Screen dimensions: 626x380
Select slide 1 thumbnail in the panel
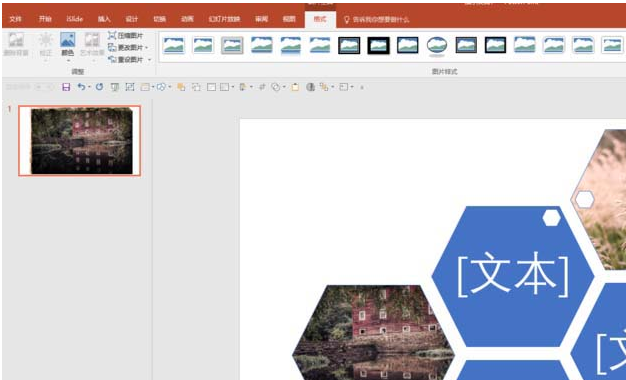80,141
